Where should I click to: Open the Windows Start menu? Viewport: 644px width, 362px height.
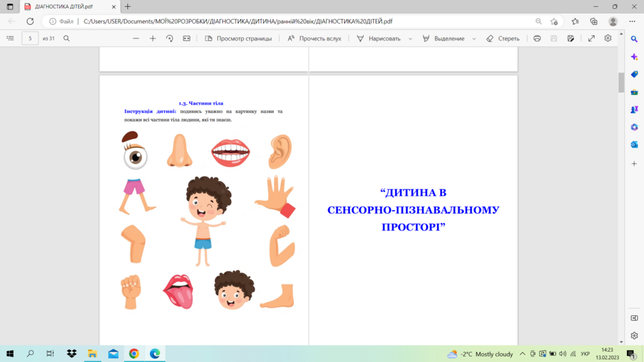tap(10, 353)
